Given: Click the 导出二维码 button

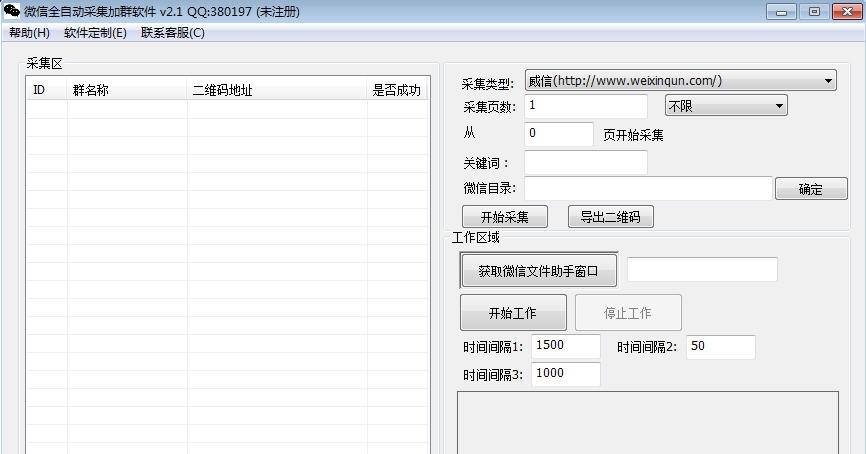Looking at the screenshot, I should coord(611,217).
